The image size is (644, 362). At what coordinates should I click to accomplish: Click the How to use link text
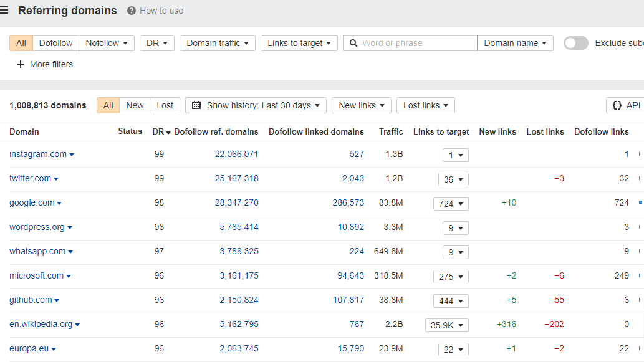[161, 11]
